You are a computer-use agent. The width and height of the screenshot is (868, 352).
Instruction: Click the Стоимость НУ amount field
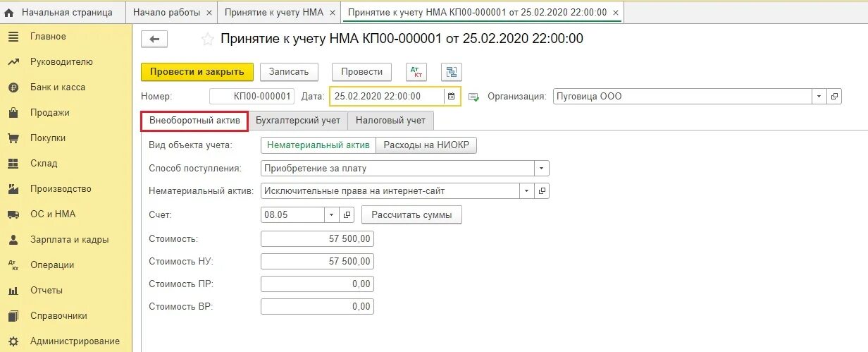[x=317, y=262]
